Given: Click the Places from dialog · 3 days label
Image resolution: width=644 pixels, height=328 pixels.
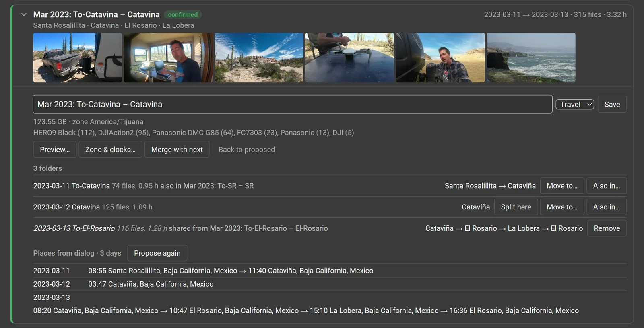Looking at the screenshot, I should (77, 253).
